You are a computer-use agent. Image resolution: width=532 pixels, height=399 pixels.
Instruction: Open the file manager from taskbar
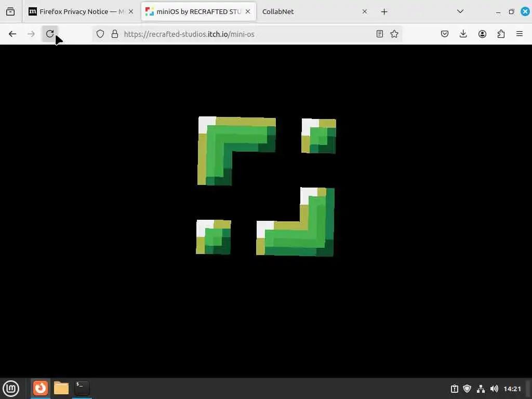tap(61, 388)
